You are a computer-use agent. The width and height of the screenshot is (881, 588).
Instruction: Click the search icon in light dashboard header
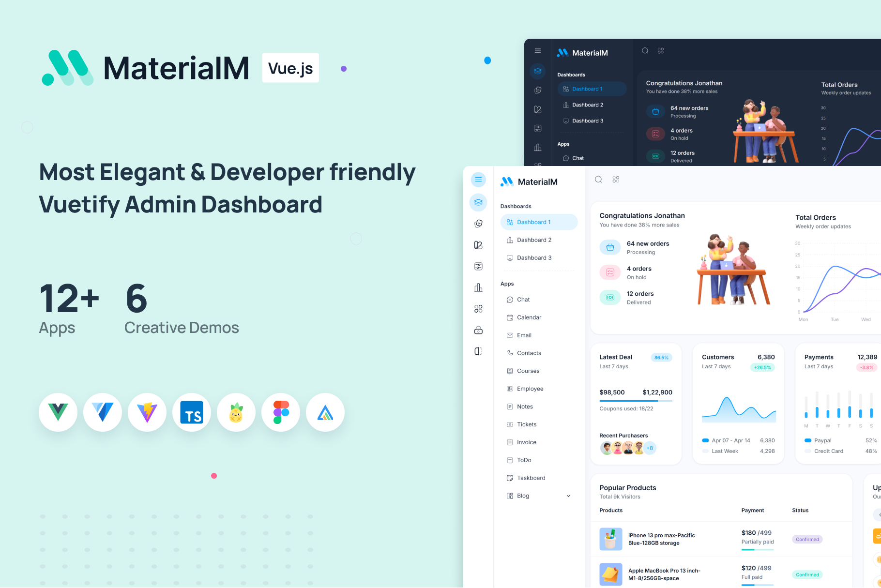coord(598,180)
